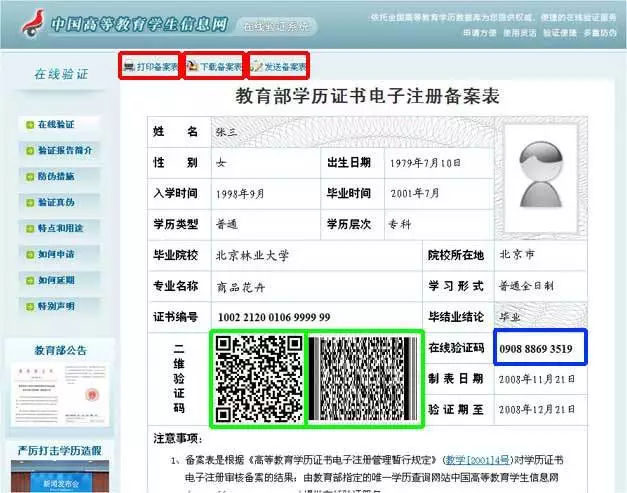The height and width of the screenshot is (493, 627).
Task: Click the school name 北京林业大学
Action: 252,255
